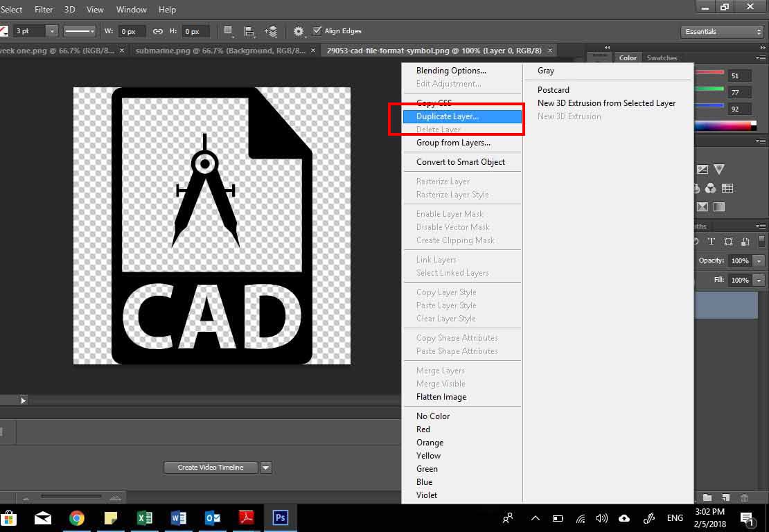Open the Create Video Timeline dropdown arrow

tap(266, 468)
